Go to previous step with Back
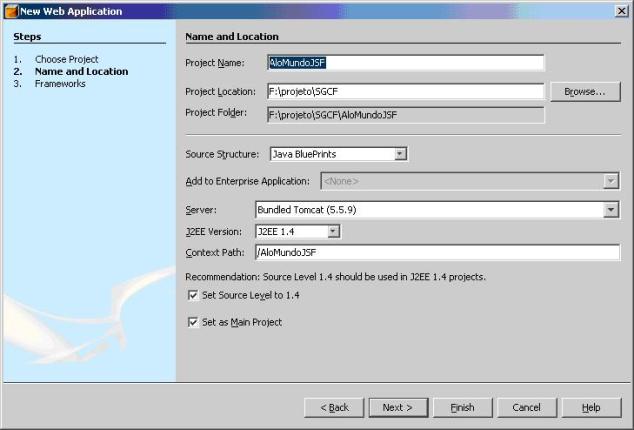 (334, 408)
